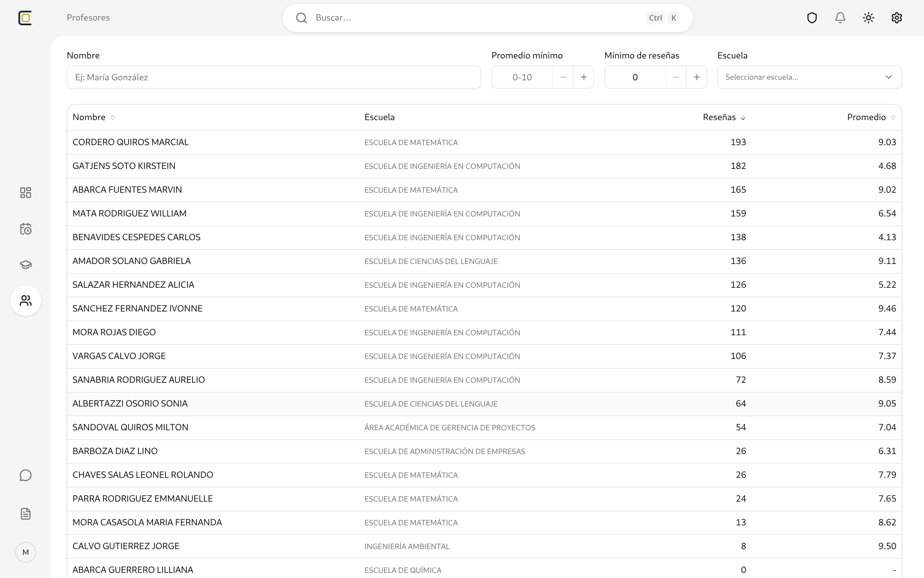Viewport: 924px width, 578px height.
Task: Open CHAVES SALAS LEONEL ROLANDO row
Action: (x=484, y=475)
